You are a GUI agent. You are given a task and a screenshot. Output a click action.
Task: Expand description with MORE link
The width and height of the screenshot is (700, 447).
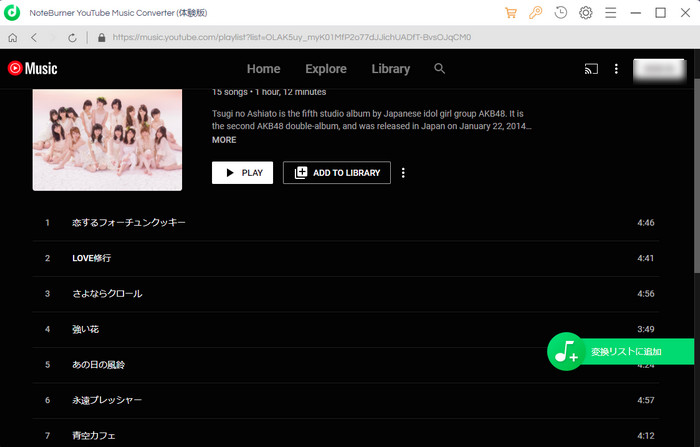click(x=224, y=140)
